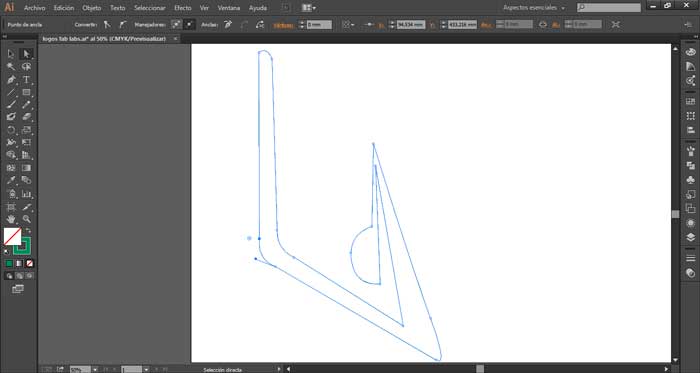Enable Draw Behind mode
The width and height of the screenshot is (700, 373).
pyautogui.click(x=19, y=276)
